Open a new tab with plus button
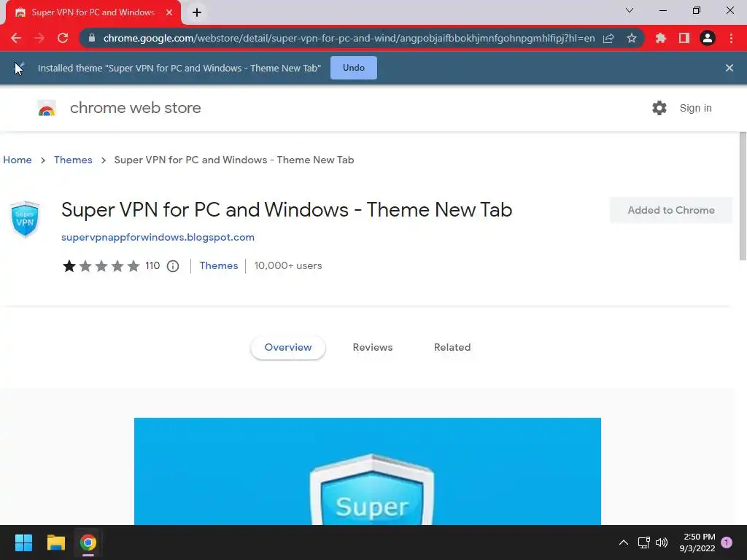Viewport: 747px width, 560px height. [197, 12]
